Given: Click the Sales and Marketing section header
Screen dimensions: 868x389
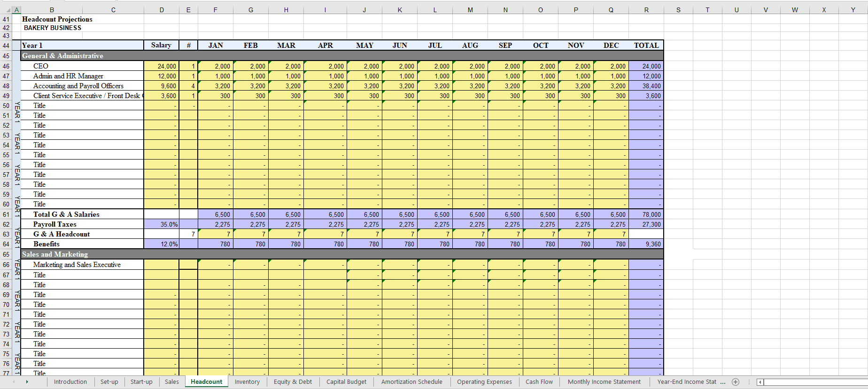Looking at the screenshot, I should coord(55,254).
